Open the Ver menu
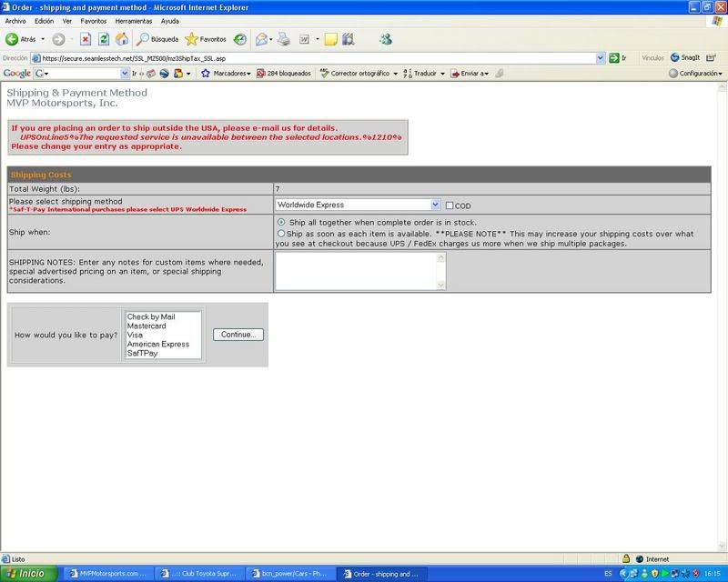 [66, 21]
